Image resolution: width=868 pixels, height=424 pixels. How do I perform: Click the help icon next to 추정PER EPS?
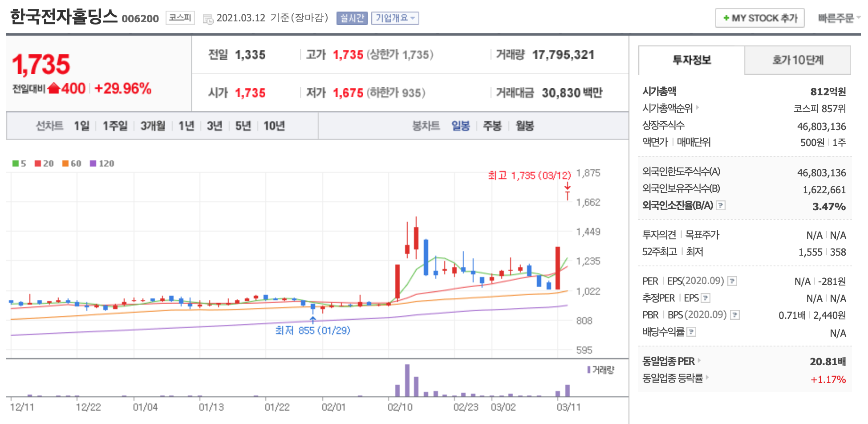706,298
